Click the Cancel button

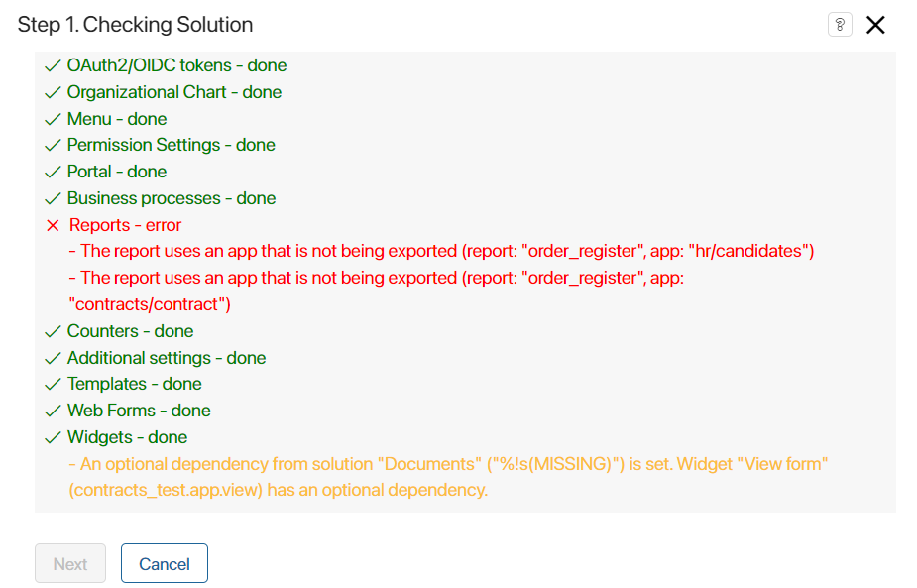point(165,563)
